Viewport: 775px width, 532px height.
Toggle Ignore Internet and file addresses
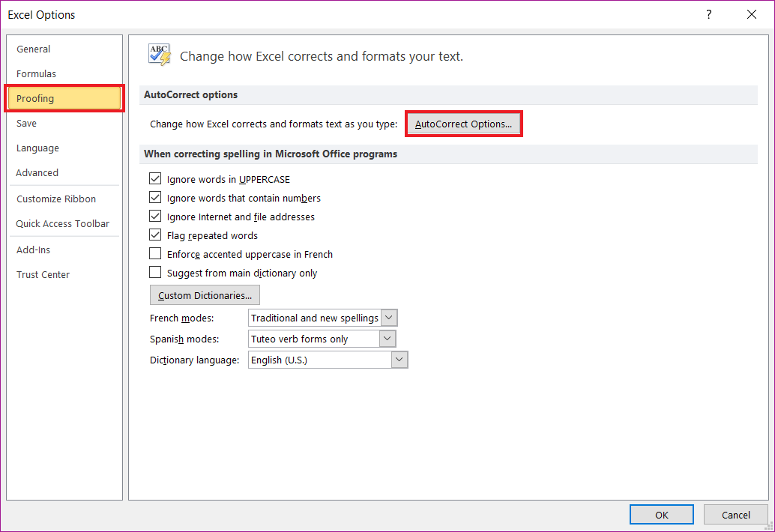tap(155, 216)
